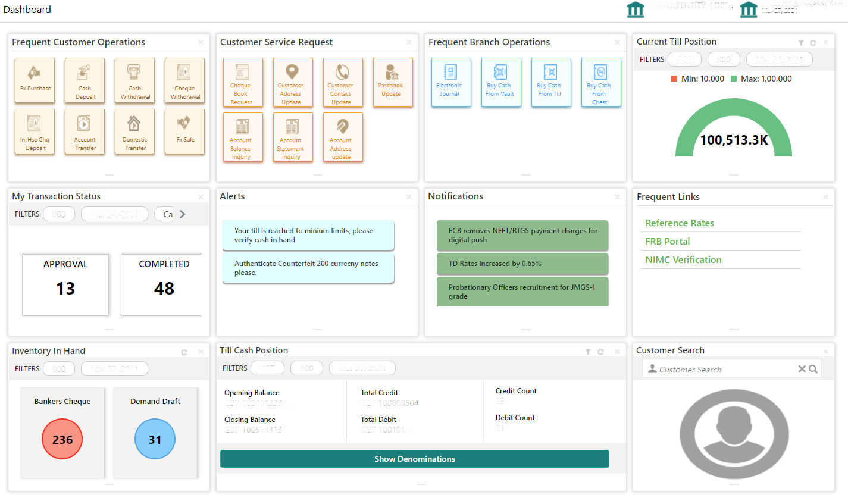Click the date filter in My Transaction Status
The width and height of the screenshot is (848, 504).
point(114,214)
